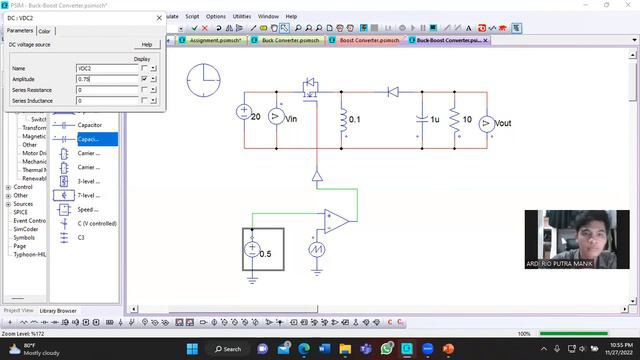Select the sawtooth voltage source symbol
Viewport: 640px width, 360px height.
tap(317, 249)
